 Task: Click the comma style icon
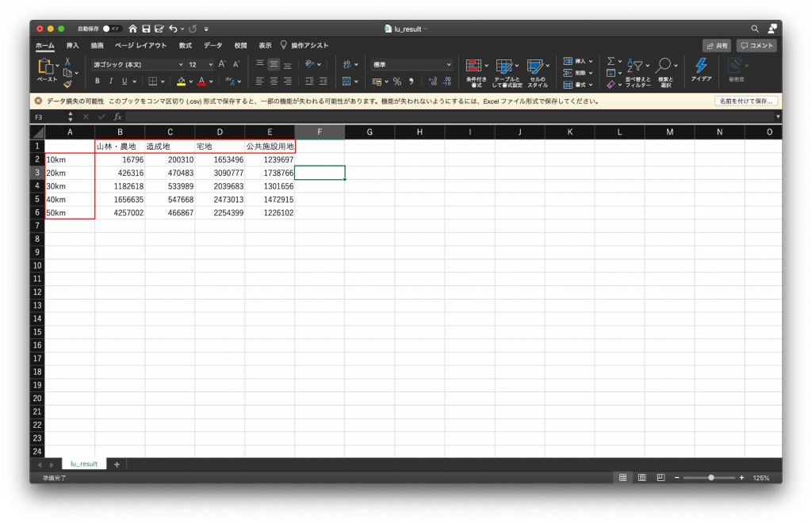click(412, 81)
